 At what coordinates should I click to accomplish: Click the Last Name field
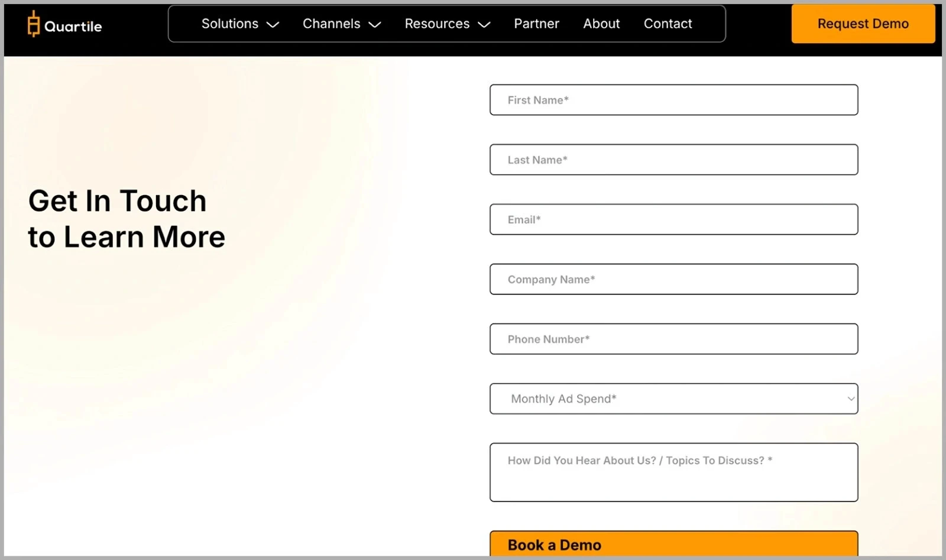pyautogui.click(x=673, y=160)
